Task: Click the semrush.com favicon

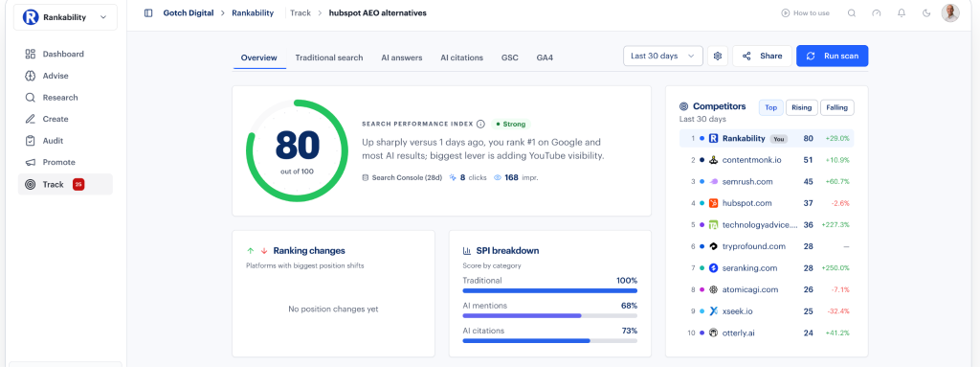Action: (713, 182)
